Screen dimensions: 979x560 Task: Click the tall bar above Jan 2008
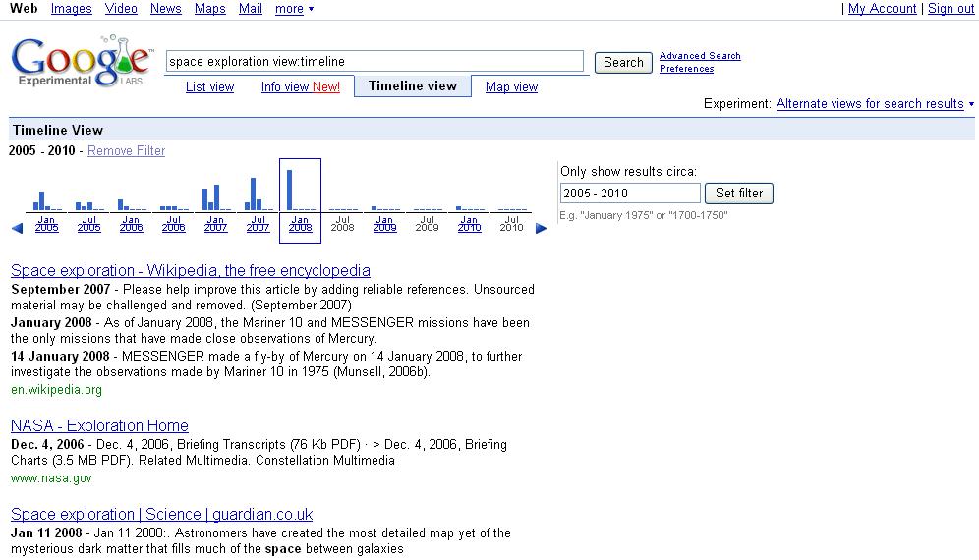point(290,190)
